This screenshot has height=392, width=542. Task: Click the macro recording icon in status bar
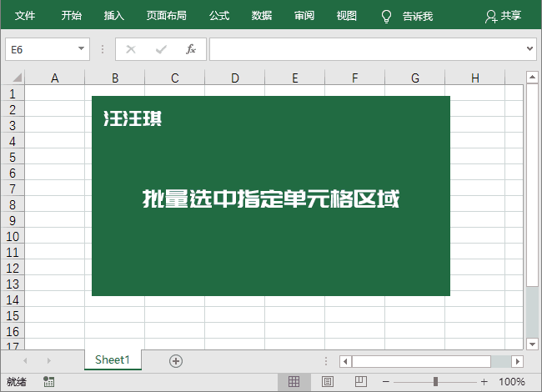[x=48, y=382]
